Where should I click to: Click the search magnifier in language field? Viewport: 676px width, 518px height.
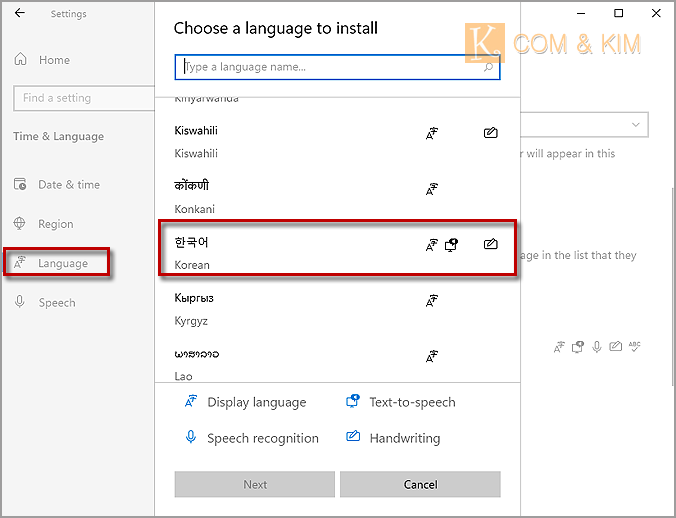(488, 67)
